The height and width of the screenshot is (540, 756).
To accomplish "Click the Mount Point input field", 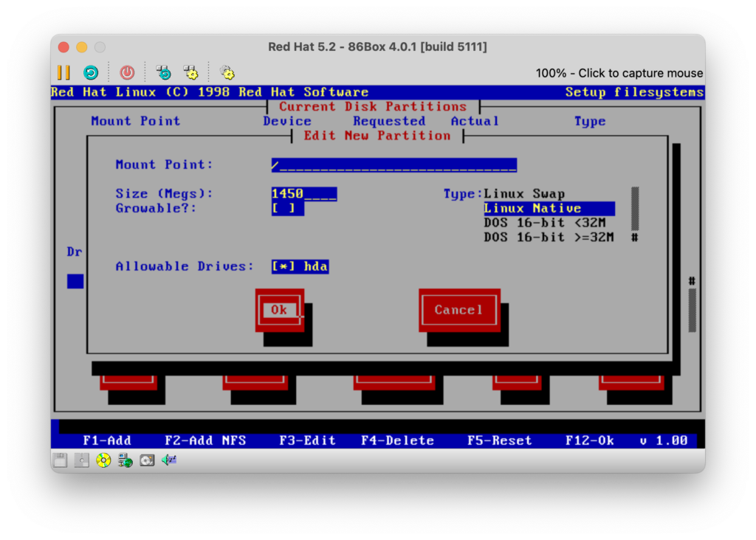I will point(394,165).
